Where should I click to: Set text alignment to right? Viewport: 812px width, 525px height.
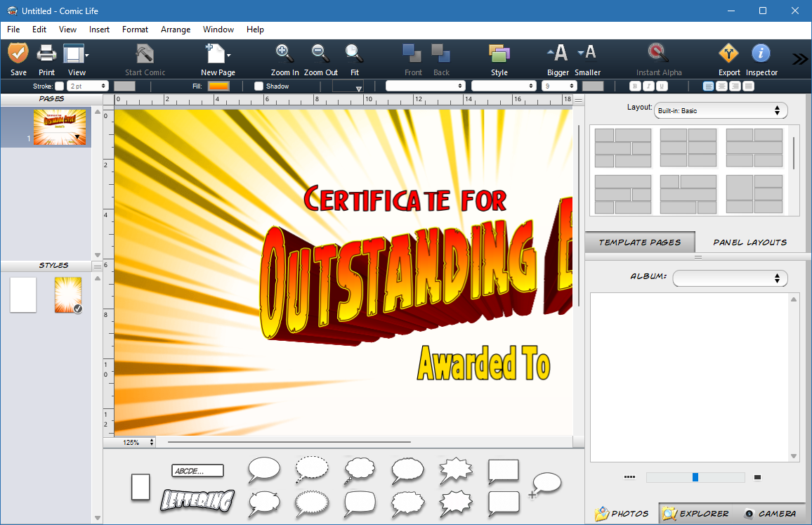tap(735, 86)
